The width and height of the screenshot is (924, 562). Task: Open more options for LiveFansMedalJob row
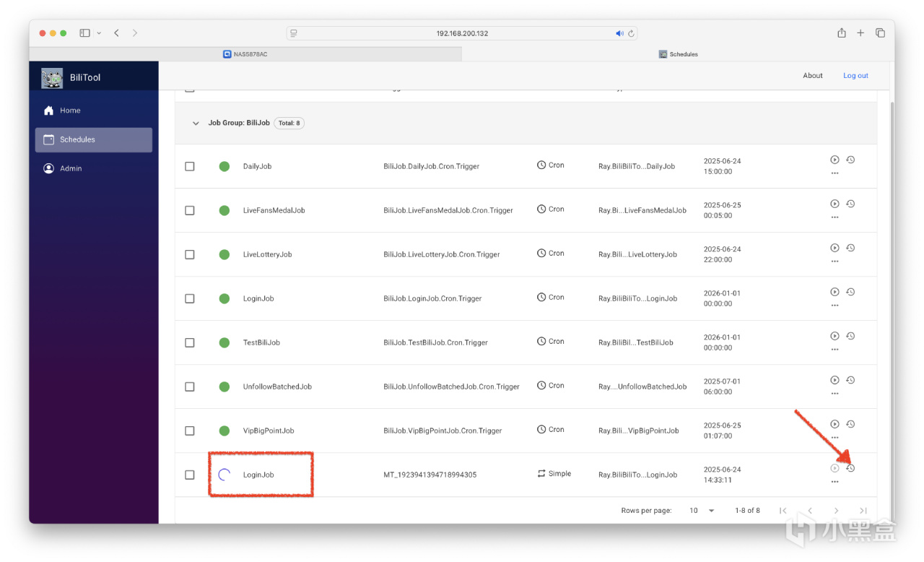coord(834,217)
